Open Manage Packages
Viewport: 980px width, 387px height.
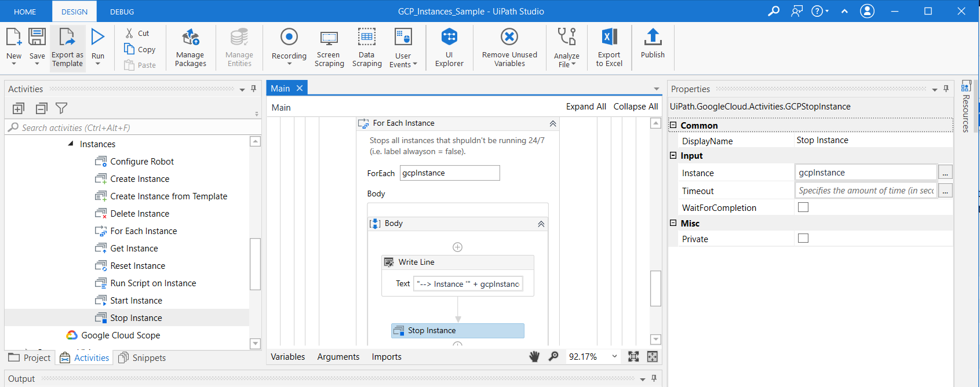point(191,48)
